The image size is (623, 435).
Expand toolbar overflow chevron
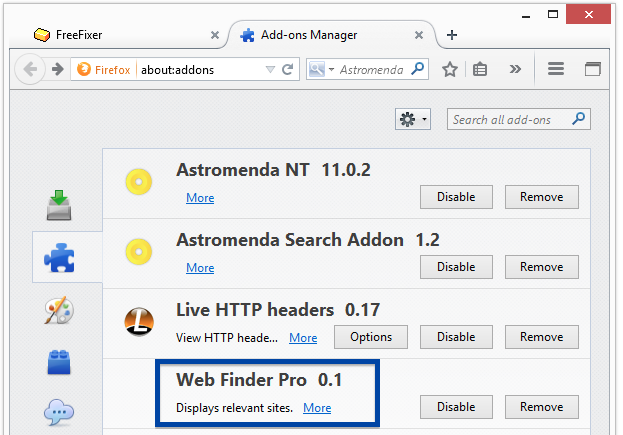coord(515,70)
